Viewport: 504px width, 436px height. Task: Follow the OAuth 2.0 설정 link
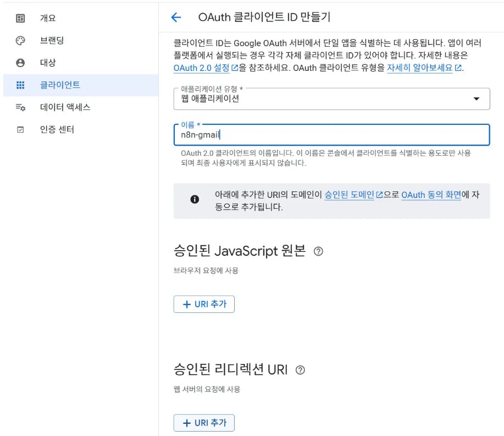coord(202,68)
